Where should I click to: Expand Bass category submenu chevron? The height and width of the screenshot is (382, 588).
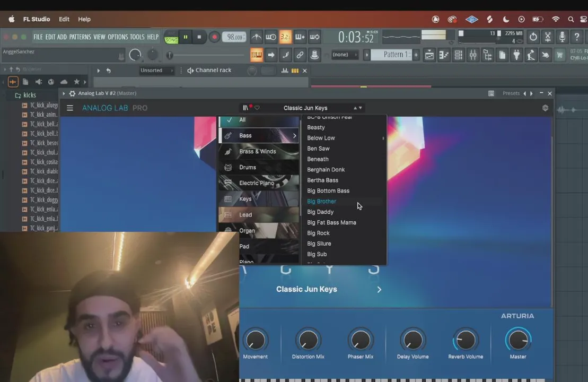pos(294,136)
